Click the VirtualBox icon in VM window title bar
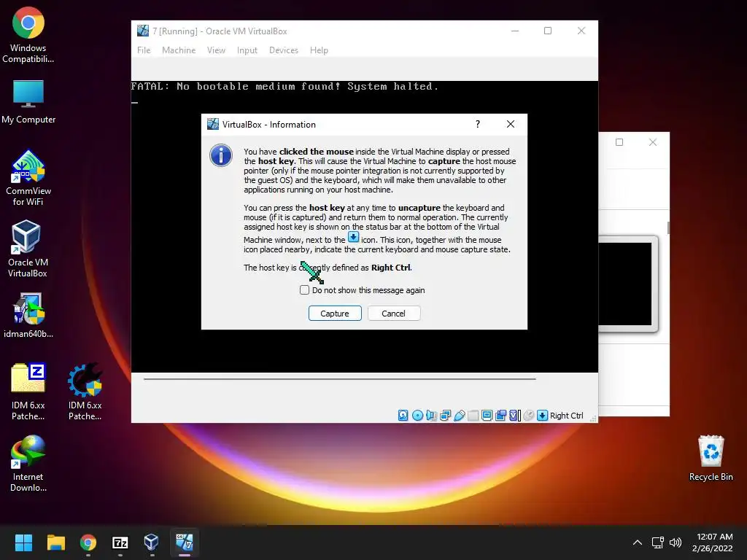The height and width of the screenshot is (560, 747). (143, 31)
